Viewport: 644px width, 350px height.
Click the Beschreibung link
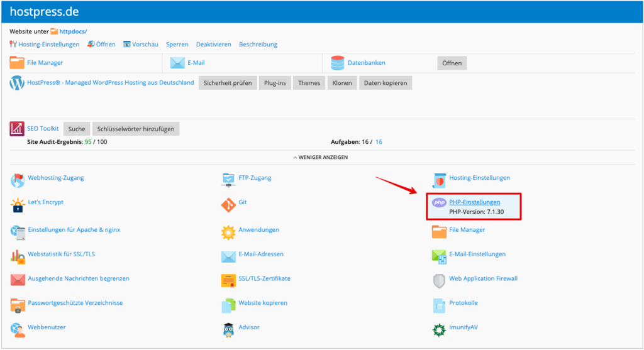point(258,45)
